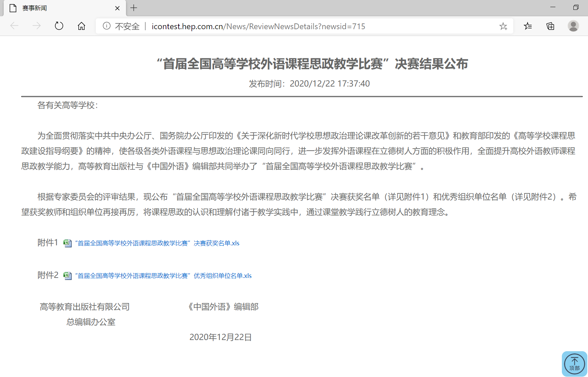Click the 顶部 back-to-top button
Screen dimensions: 588x377
[574, 364]
